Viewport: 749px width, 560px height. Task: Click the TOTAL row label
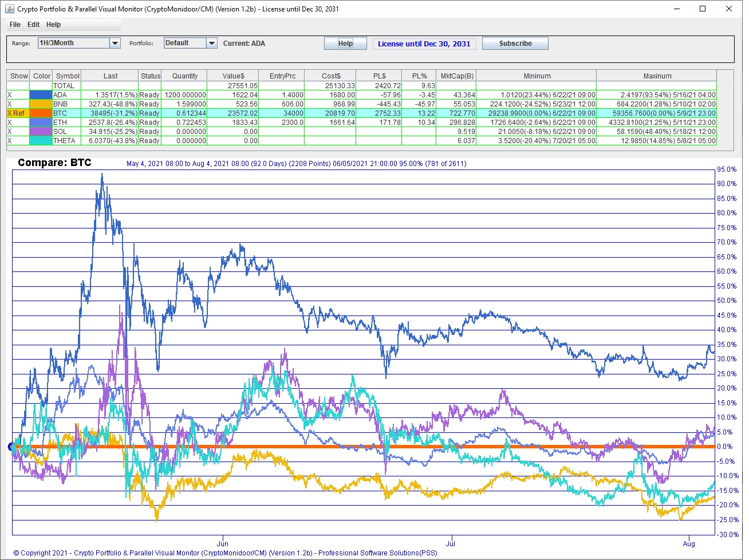tap(67, 86)
